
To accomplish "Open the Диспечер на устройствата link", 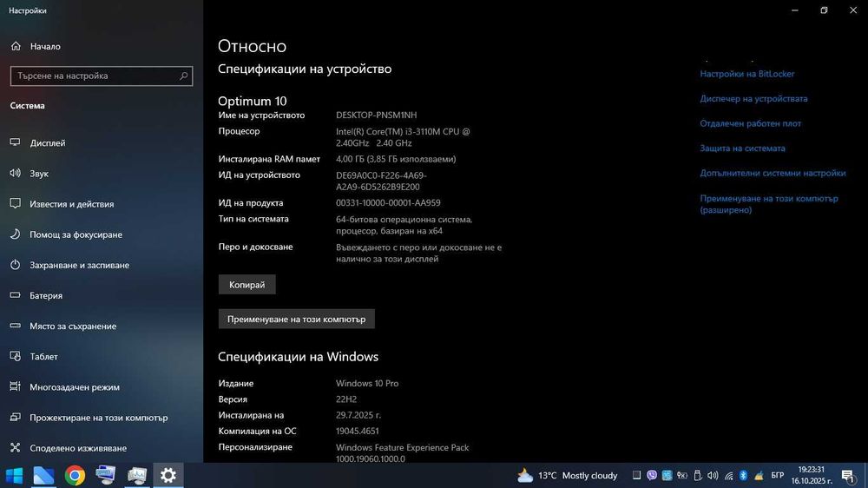I will tap(753, 99).
